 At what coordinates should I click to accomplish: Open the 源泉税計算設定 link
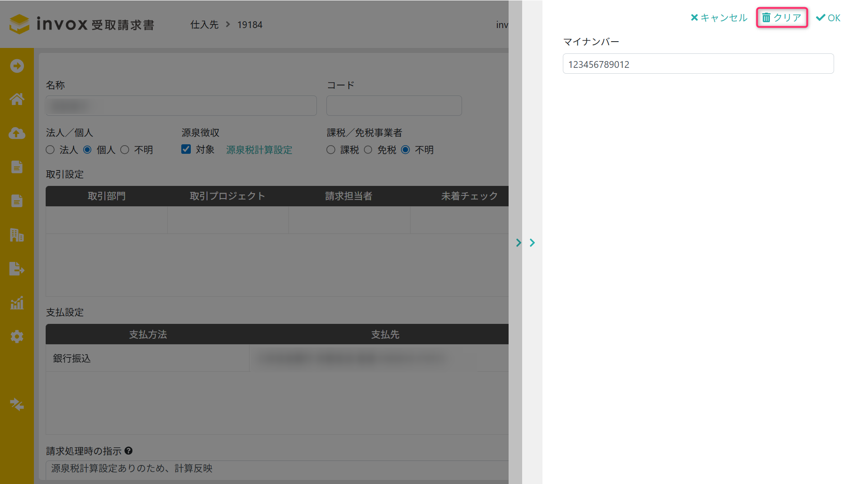pyautogui.click(x=259, y=150)
